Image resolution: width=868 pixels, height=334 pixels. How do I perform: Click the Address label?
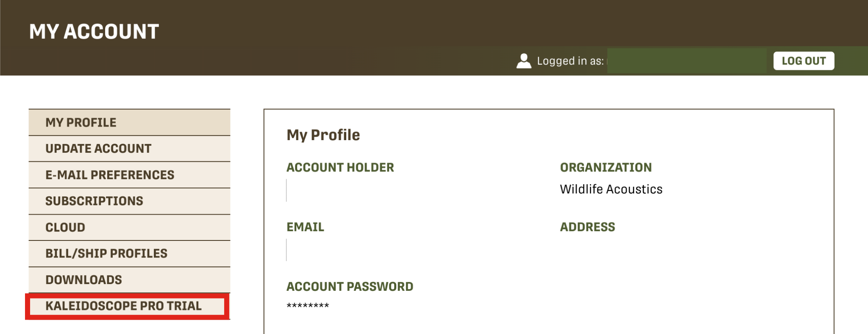[x=587, y=227]
